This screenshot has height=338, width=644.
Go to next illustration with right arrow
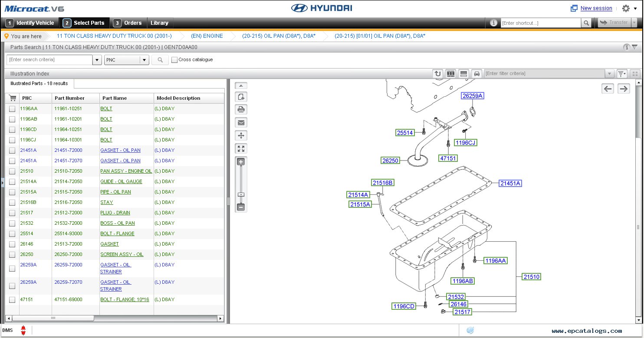(x=624, y=89)
